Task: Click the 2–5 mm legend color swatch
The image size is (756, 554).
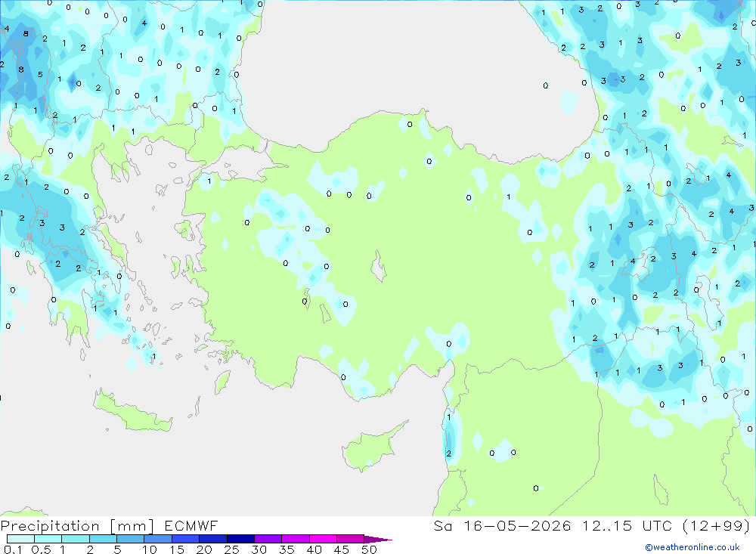Action: [x=103, y=539]
